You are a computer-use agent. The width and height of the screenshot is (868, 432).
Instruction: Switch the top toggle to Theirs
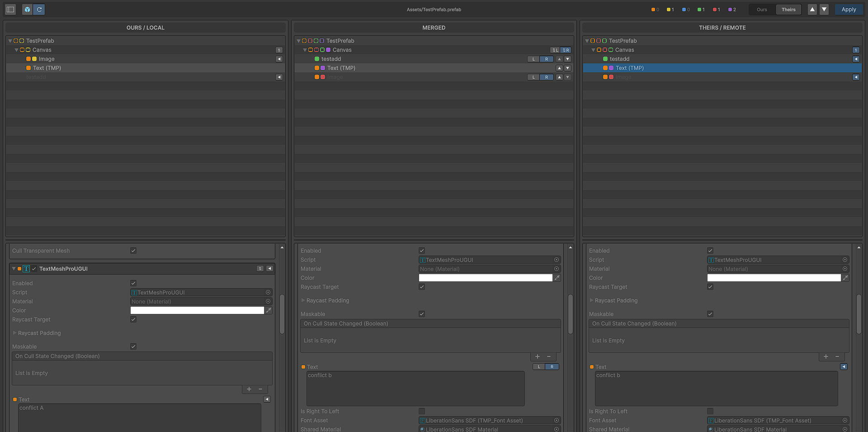click(x=788, y=9)
